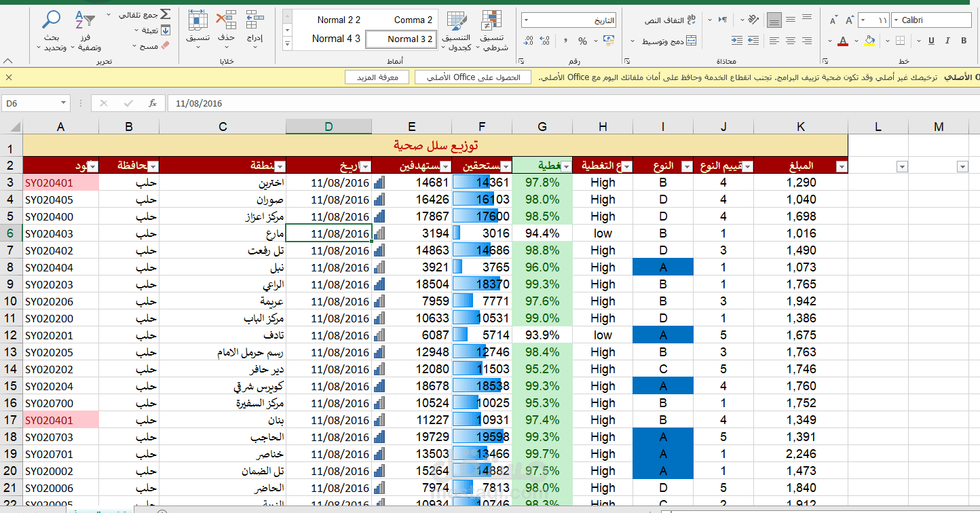The height and width of the screenshot is (513, 980).
Task: Open the cells Format (تنسيق) icon
Action: [197, 20]
